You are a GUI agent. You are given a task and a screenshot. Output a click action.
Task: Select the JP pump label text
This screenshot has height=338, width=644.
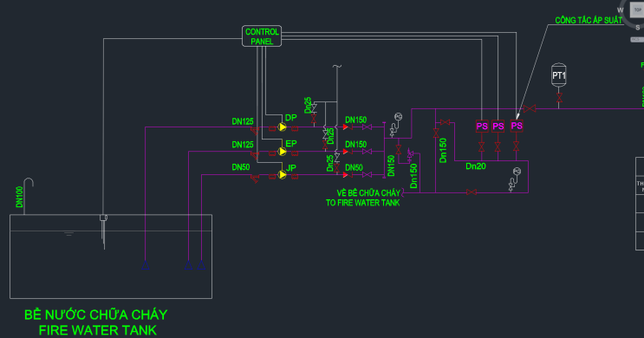(290, 167)
